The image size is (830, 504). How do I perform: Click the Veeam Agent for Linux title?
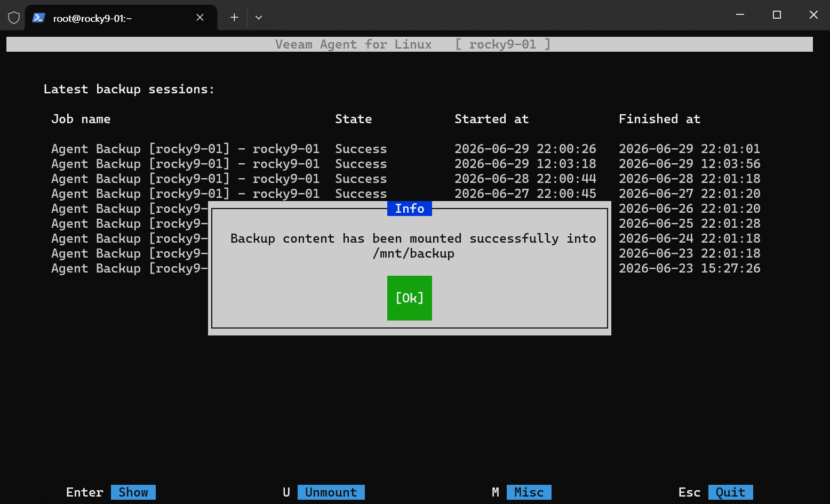coord(354,44)
